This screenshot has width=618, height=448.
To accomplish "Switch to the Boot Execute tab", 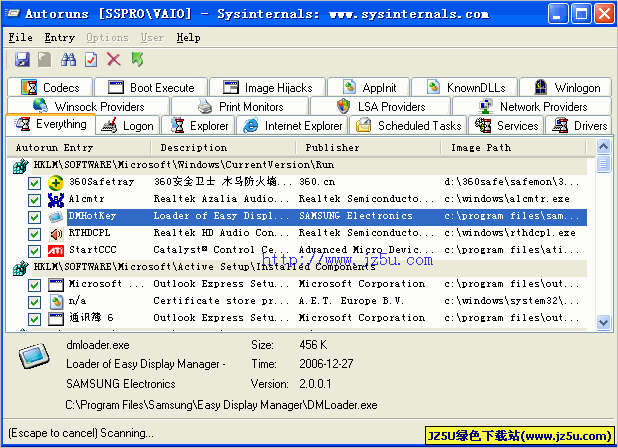I will point(151,87).
